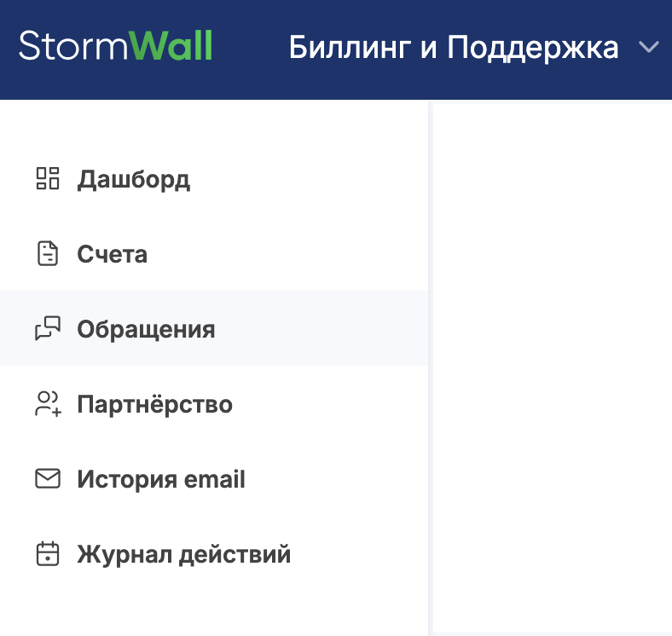Open the "Биллинг и Поддержка" section switcher
Image resolution: width=672 pixels, height=636 pixels.
[454, 48]
